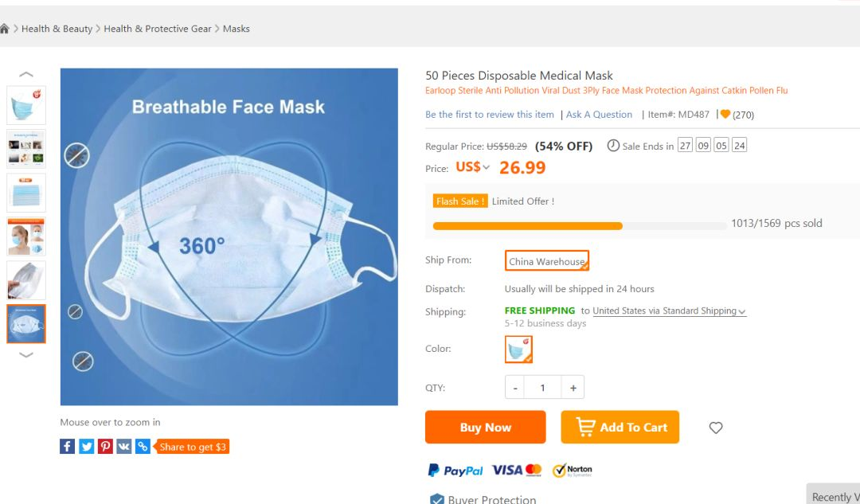Select the blue mask color option
This screenshot has width=860, height=504.
click(518, 349)
